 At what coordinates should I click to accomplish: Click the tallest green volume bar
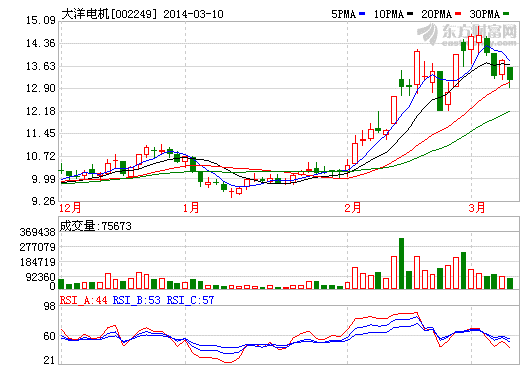coord(401,263)
